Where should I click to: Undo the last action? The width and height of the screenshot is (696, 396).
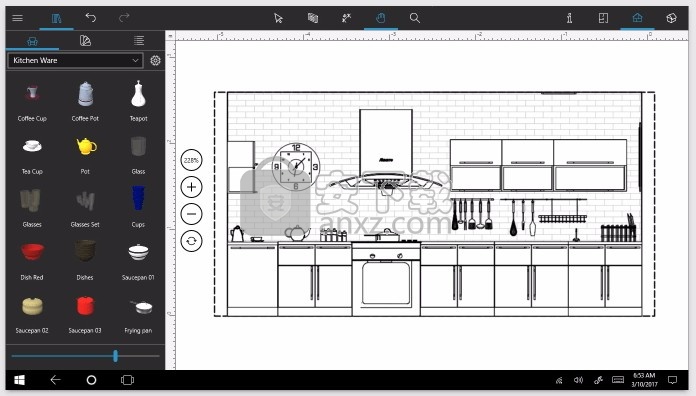coord(91,18)
